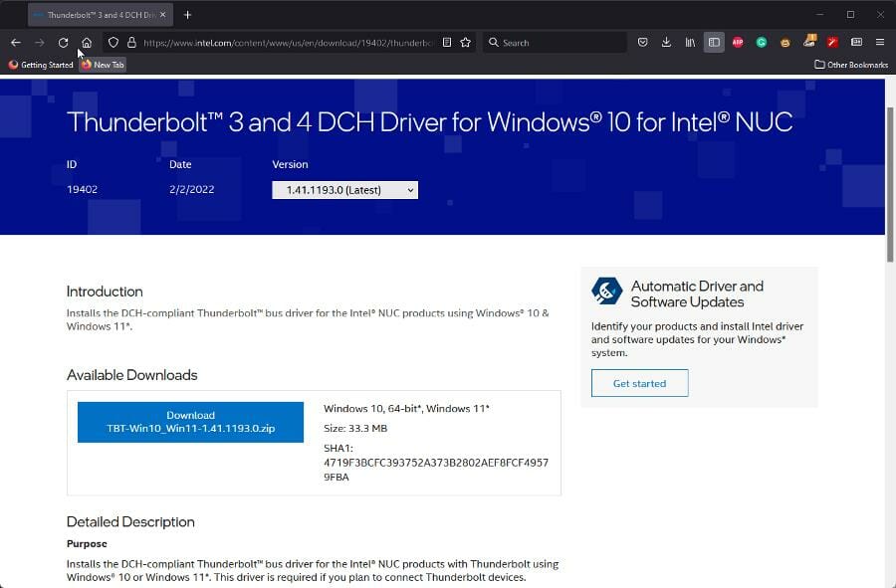This screenshot has width=896, height=588.
Task: Click the SHA1 hash value text
Action: pos(436,470)
